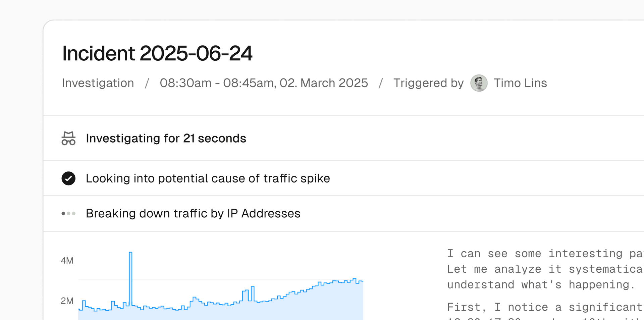The image size is (644, 320).
Task: Click the three-dot loading indicator
Action: 68,213
